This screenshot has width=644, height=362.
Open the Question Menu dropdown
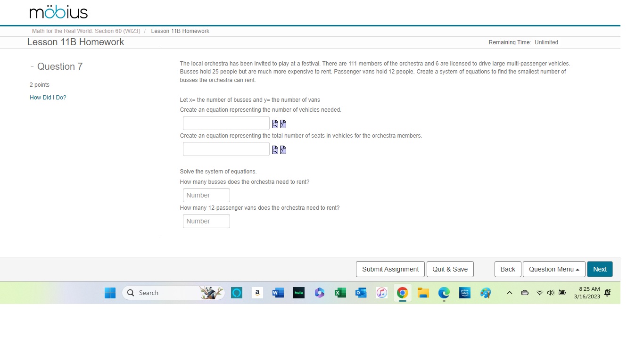[554, 269]
